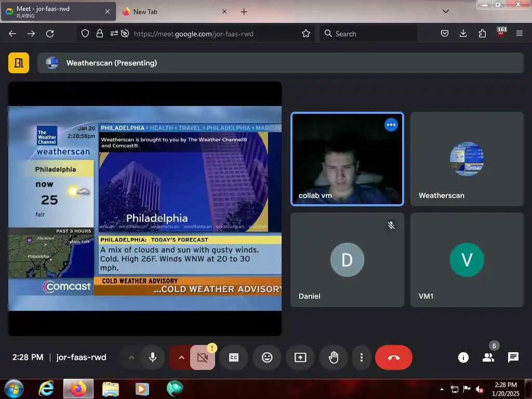Click the Firefox Search field
This screenshot has width=532, height=399.
(368, 34)
